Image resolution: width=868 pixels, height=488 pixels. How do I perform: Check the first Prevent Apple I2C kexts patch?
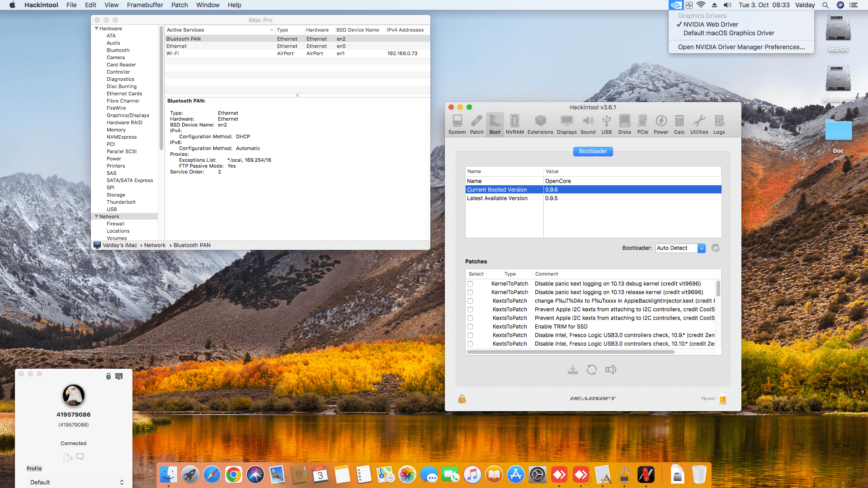pyautogui.click(x=470, y=310)
